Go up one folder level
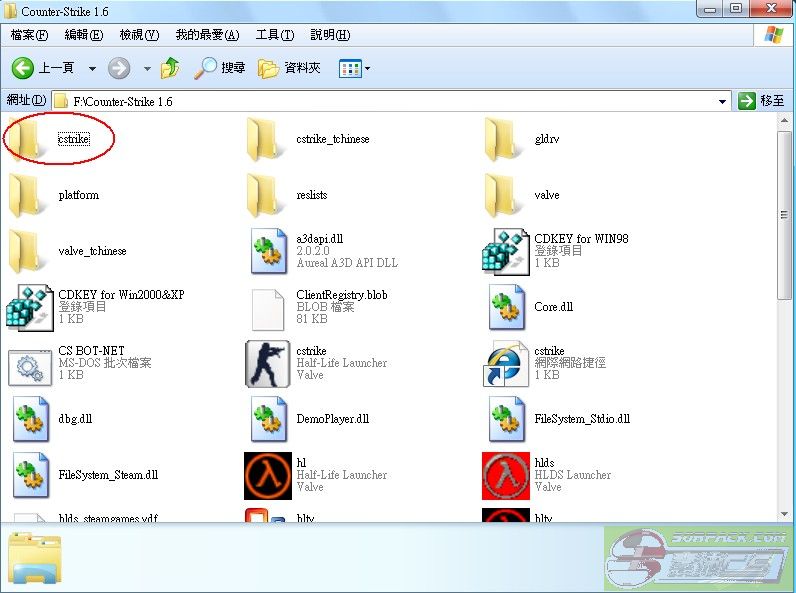The height and width of the screenshot is (593, 796). 170,68
